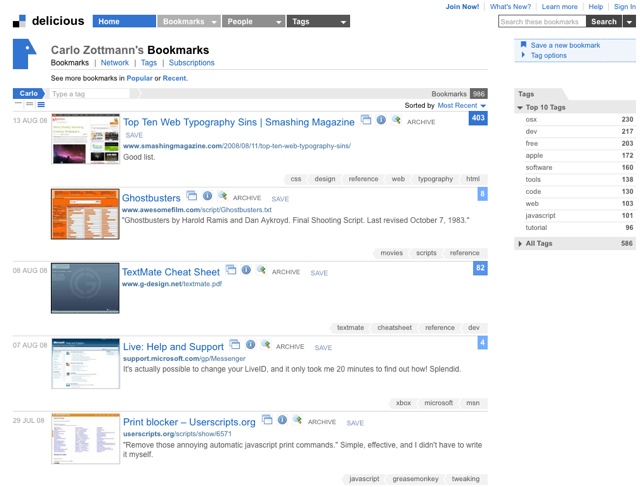Open the Print blocker page thumbnail
Screen dimensions: 640x487
(x=86, y=438)
